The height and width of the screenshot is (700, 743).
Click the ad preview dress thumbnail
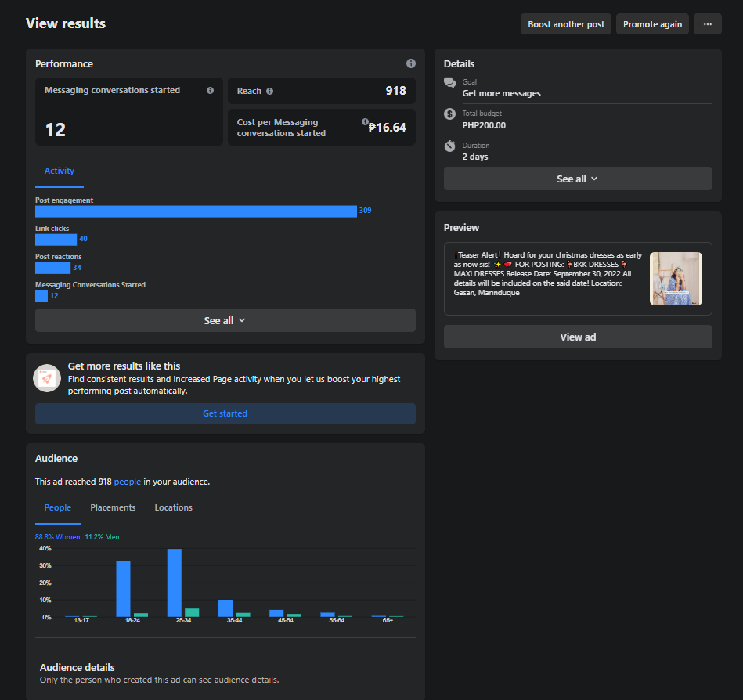676,279
